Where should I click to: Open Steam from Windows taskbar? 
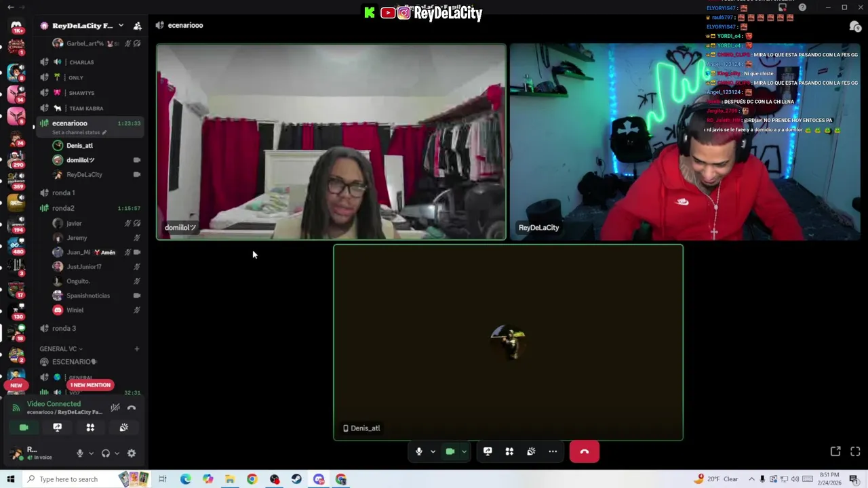pos(296,479)
